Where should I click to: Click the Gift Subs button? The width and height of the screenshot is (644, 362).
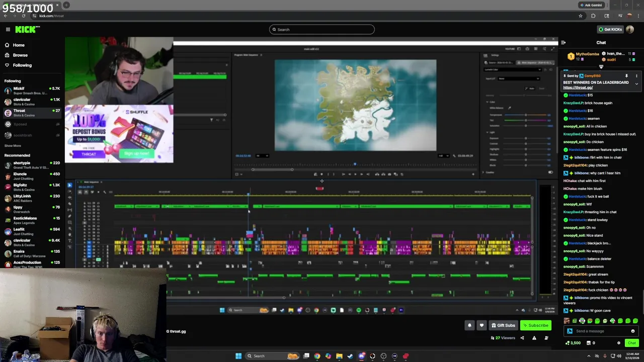[x=503, y=325]
